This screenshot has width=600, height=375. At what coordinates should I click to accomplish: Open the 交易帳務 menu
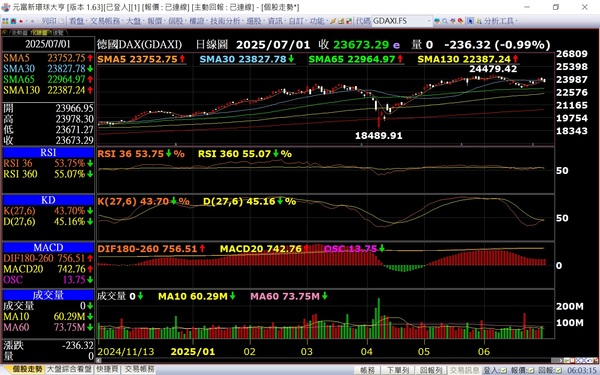(105, 21)
